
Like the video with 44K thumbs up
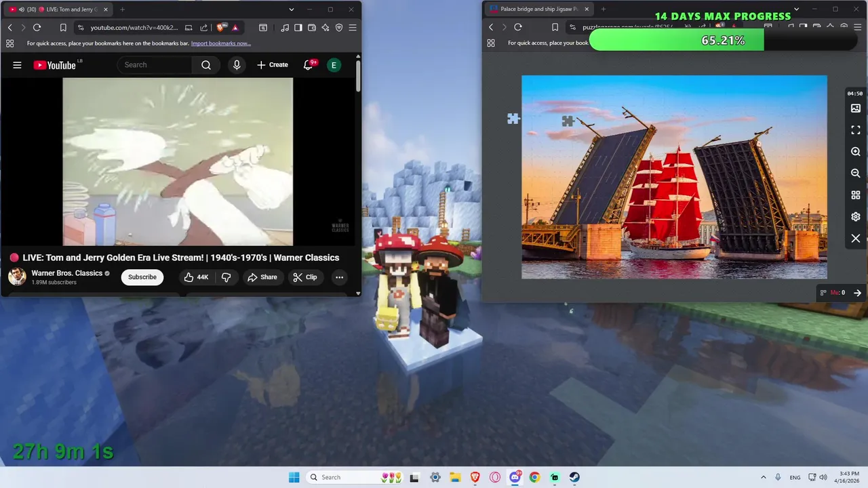coord(197,277)
